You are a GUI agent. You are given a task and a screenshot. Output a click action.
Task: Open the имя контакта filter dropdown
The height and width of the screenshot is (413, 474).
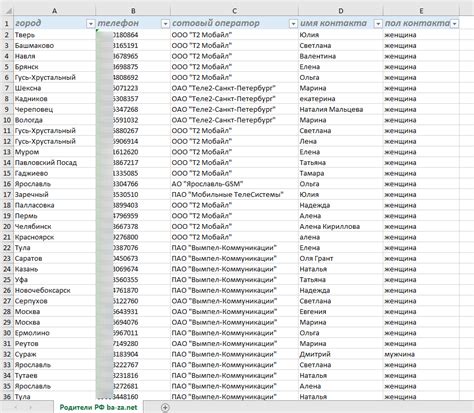[x=378, y=24]
